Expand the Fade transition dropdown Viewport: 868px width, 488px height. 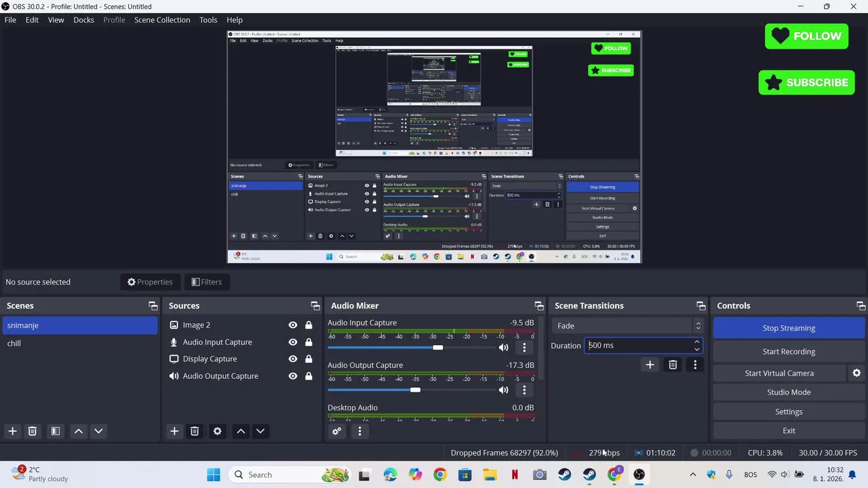(627, 326)
